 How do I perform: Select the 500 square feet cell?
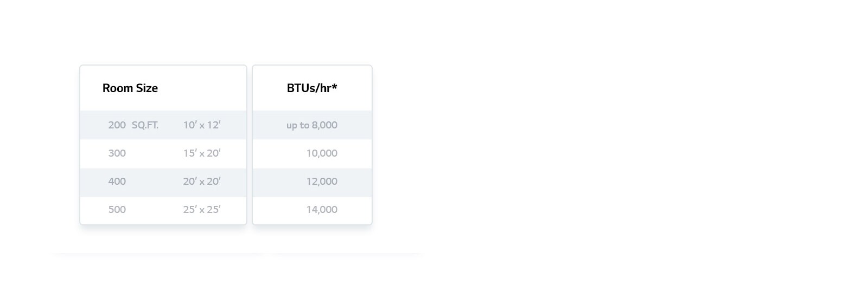(117, 210)
